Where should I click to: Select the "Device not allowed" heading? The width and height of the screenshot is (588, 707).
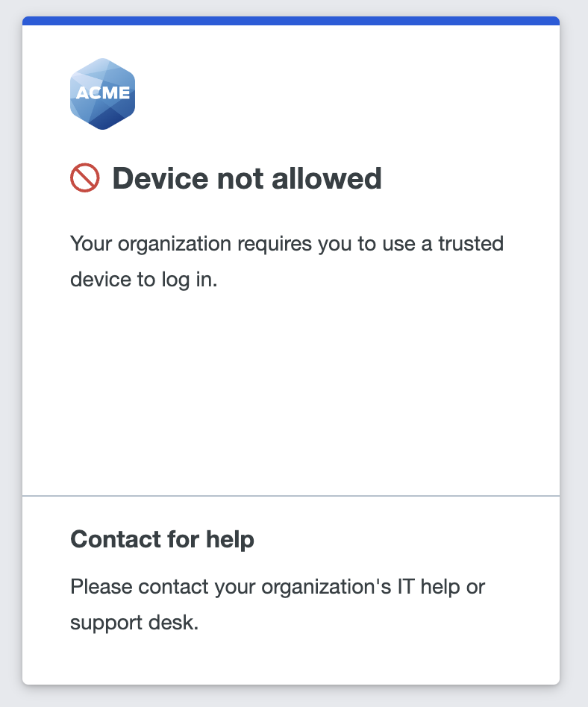pyautogui.click(x=246, y=179)
